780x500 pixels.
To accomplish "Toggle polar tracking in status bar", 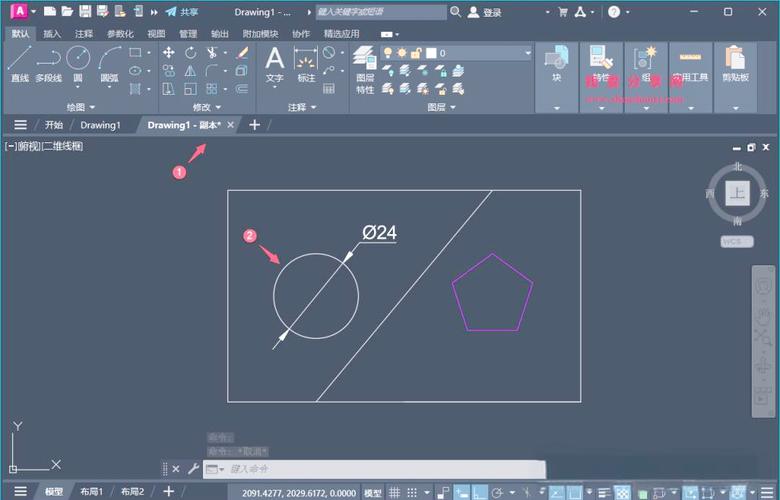I will [496, 493].
